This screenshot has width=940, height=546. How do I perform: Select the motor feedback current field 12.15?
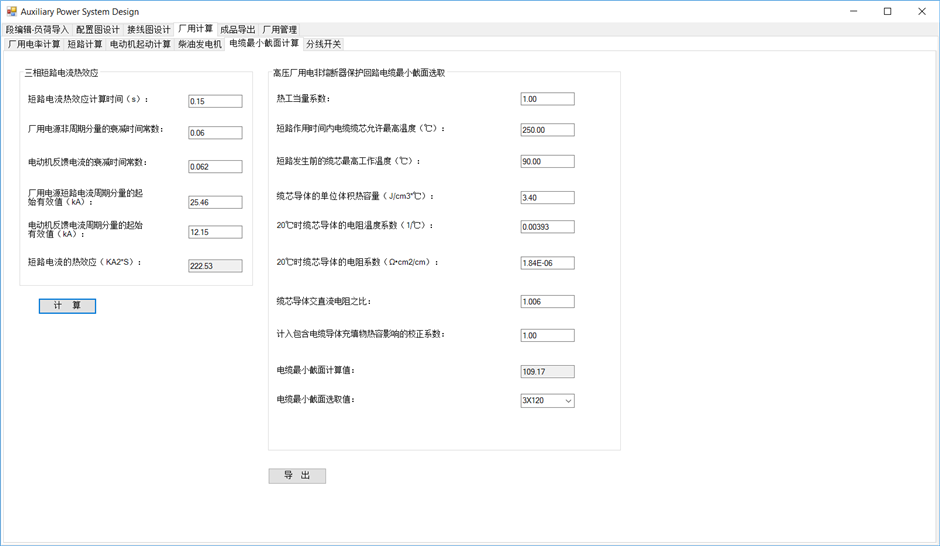[215, 232]
